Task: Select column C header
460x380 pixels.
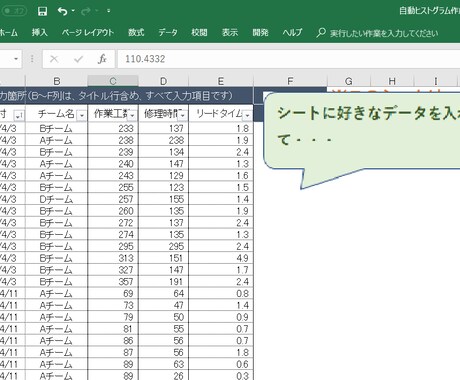Action: pos(113,81)
